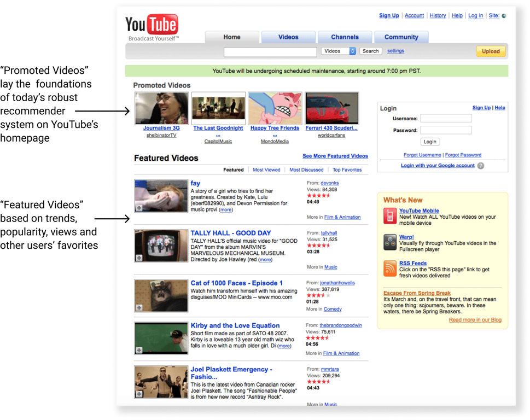Switch to the Channels tab
This screenshot has width=530, height=420.
pos(345,37)
